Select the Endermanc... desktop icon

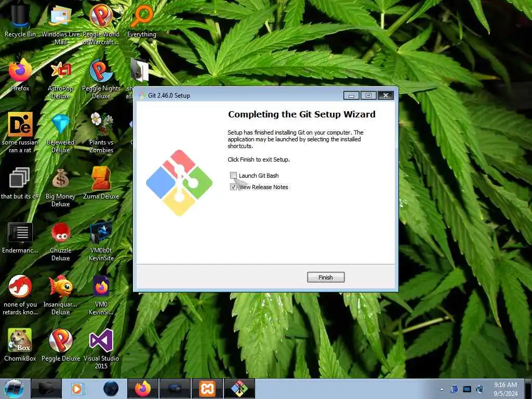20,237
